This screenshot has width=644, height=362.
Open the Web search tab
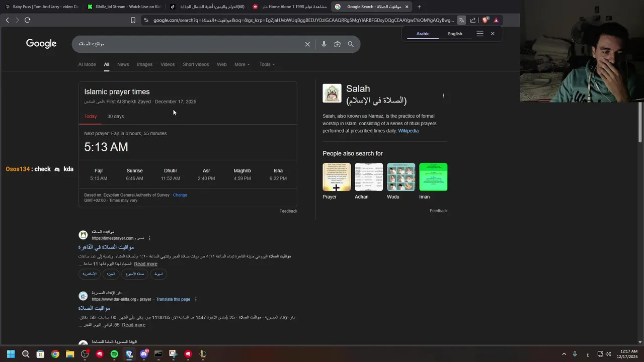click(x=222, y=64)
